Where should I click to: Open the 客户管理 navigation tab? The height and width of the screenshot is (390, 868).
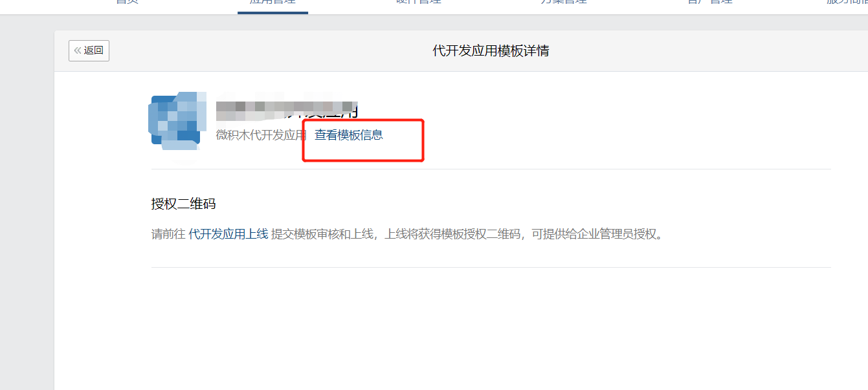click(x=710, y=3)
